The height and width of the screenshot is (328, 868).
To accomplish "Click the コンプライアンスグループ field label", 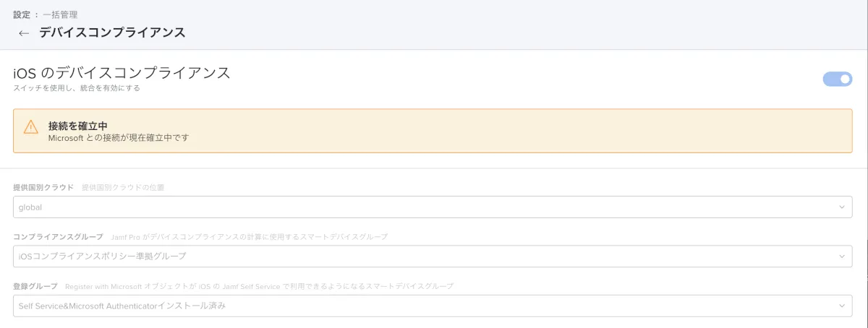I will (x=58, y=237).
